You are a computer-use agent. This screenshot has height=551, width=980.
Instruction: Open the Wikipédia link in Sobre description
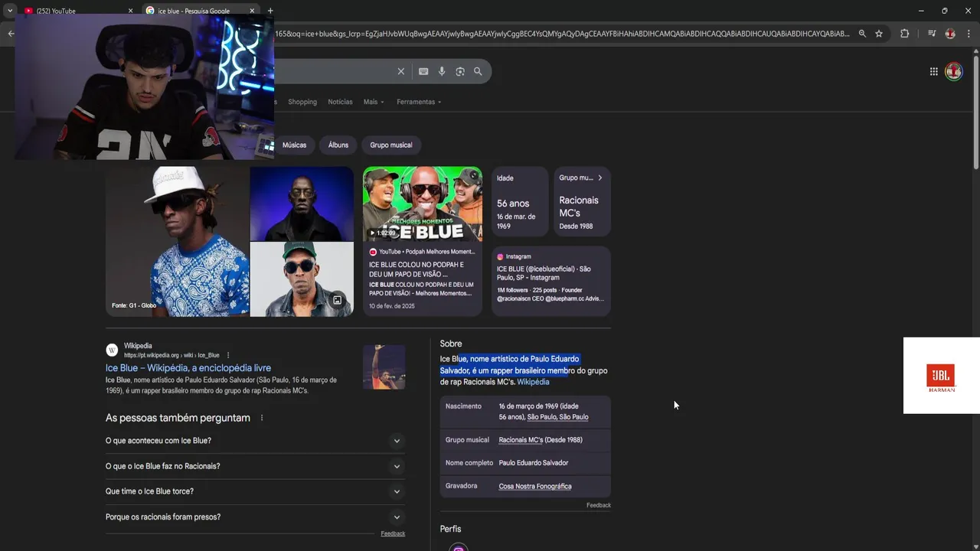point(533,382)
